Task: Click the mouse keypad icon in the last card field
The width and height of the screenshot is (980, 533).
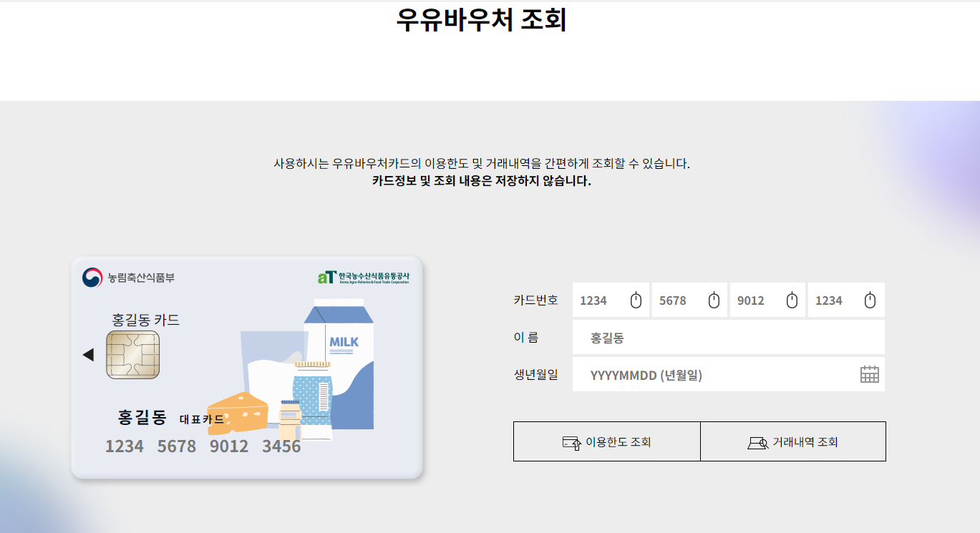Action: tap(870, 300)
